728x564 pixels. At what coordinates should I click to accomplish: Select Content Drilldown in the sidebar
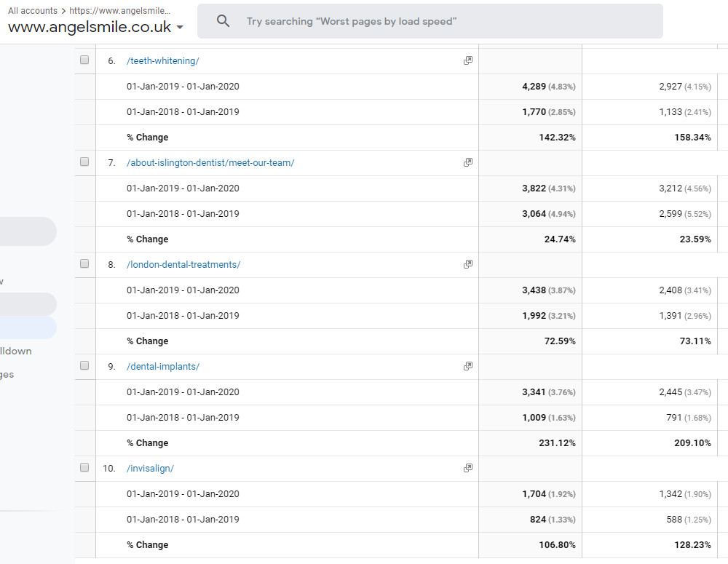point(15,351)
